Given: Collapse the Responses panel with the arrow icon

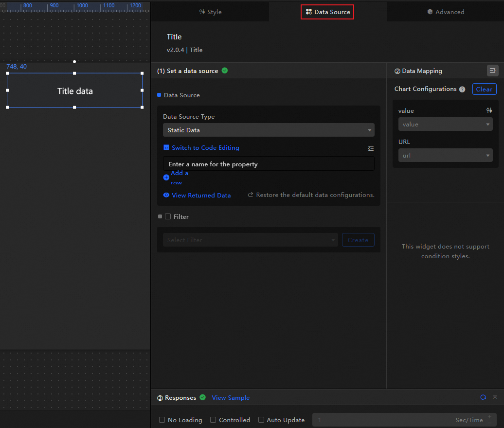Looking at the screenshot, I should (495, 397).
